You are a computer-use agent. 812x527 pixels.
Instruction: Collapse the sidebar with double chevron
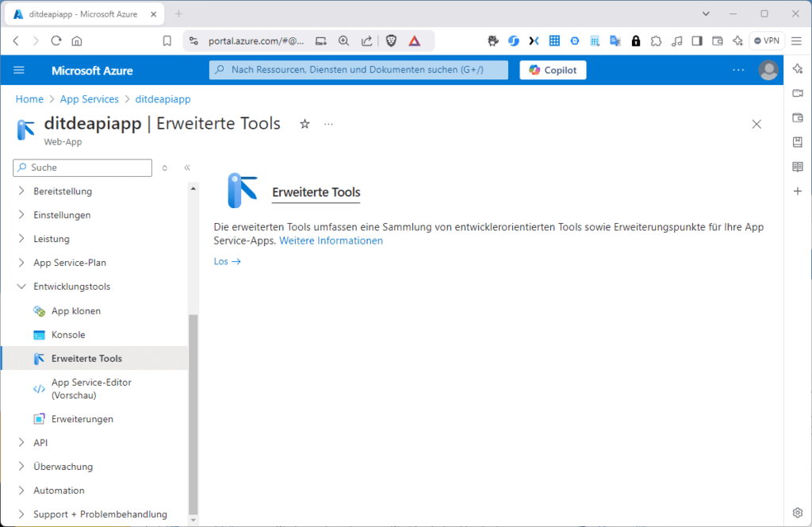[187, 167]
